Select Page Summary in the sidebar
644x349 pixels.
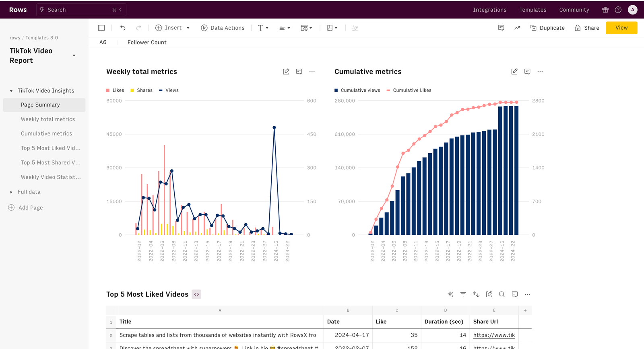coord(44,105)
